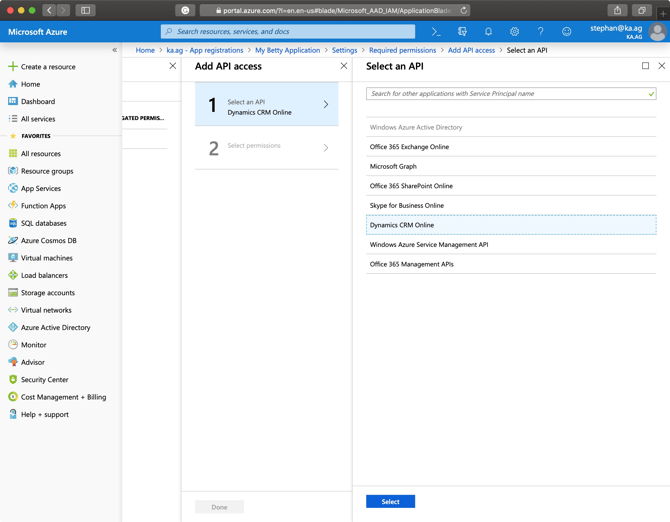This screenshot has height=522, width=670.
Task: Click Required permissions breadcrumb
Action: coord(403,50)
